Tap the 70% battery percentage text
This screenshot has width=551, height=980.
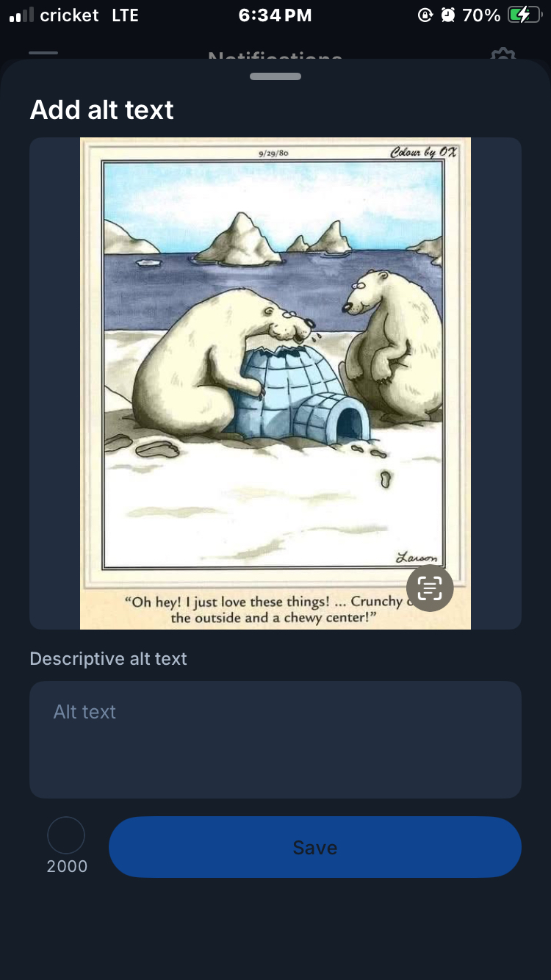tap(482, 15)
